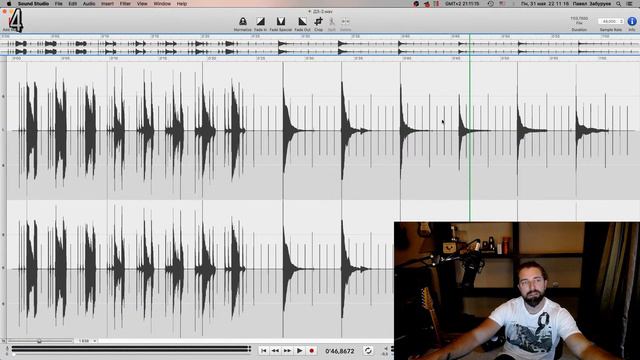The height and width of the screenshot is (360, 640).
Task: Open the Sample Rate dropdown
Action: [x=611, y=21]
